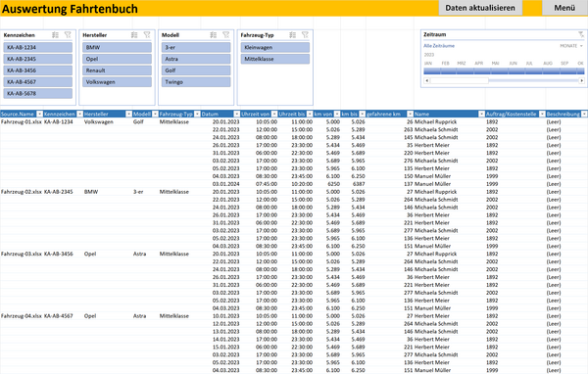Filter by Kleinwagen vehicle type
This screenshot has height=374, width=588.
tap(275, 47)
